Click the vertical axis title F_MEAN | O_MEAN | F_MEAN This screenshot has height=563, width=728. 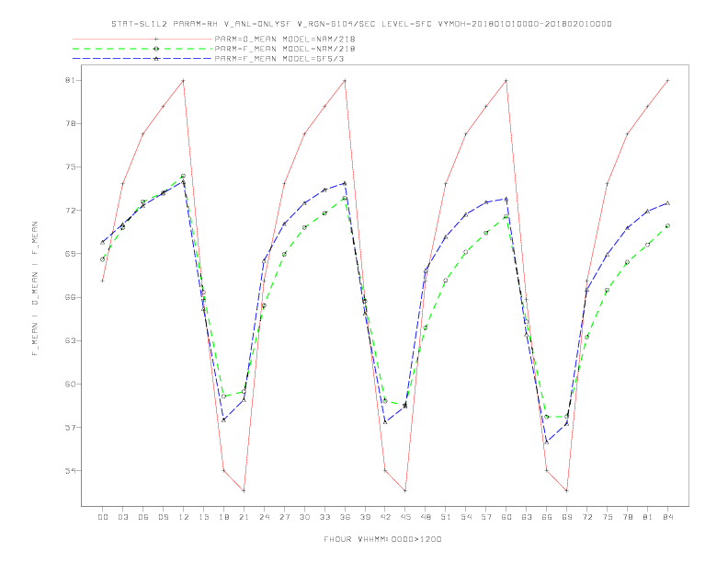pos(35,289)
